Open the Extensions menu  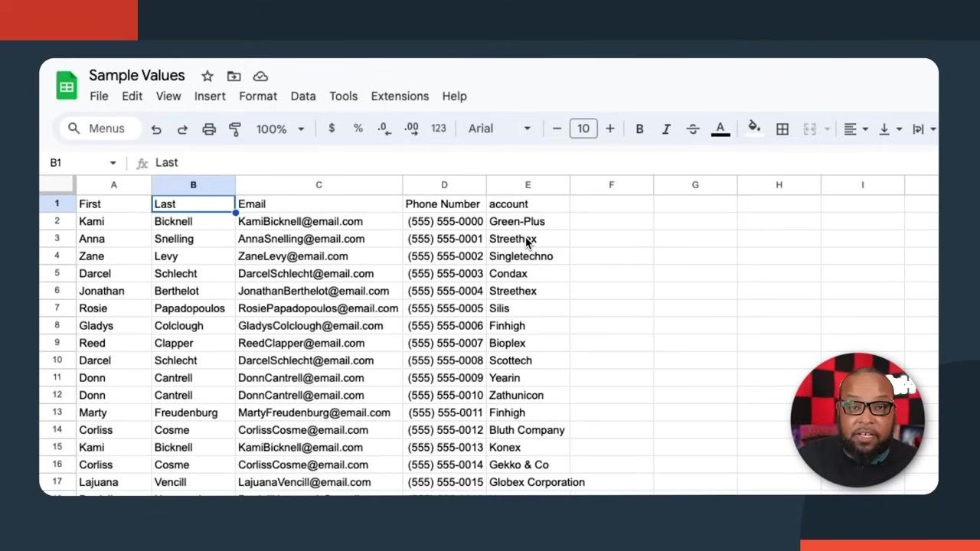click(400, 96)
